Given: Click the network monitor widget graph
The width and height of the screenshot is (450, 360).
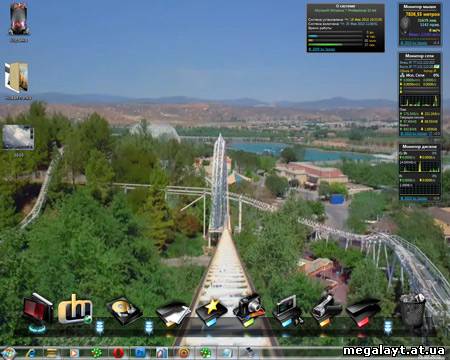Looking at the screenshot, I should point(420,101).
